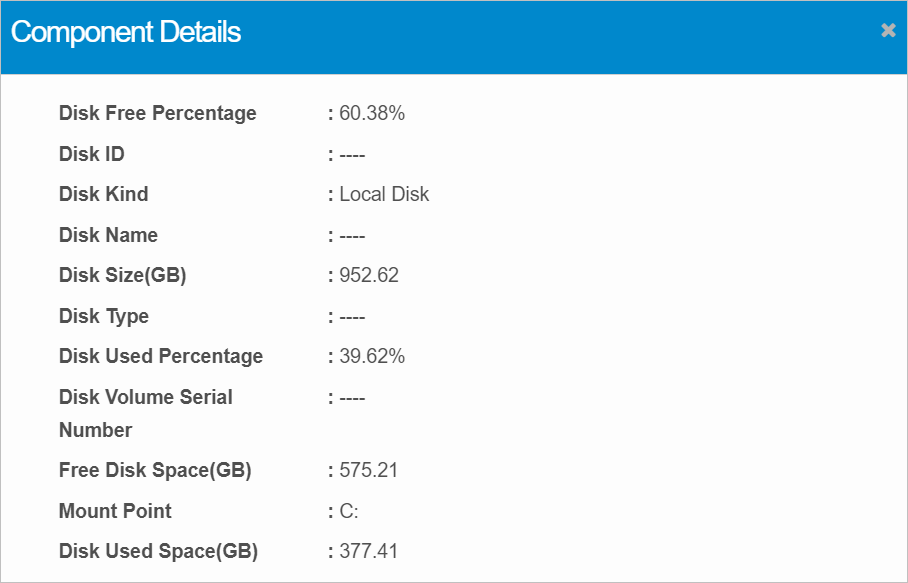Select the 377.41 used space value

[369, 551]
